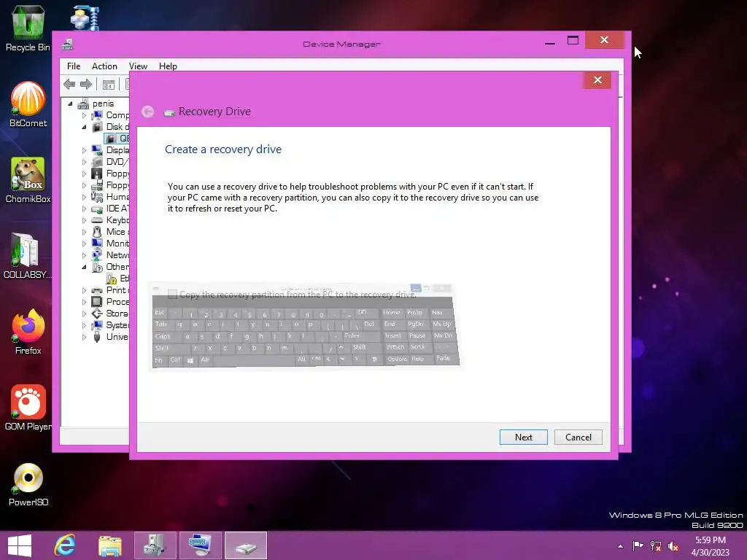Click Cancel in Recovery Drive wizard
This screenshot has width=747, height=560.
pos(578,437)
